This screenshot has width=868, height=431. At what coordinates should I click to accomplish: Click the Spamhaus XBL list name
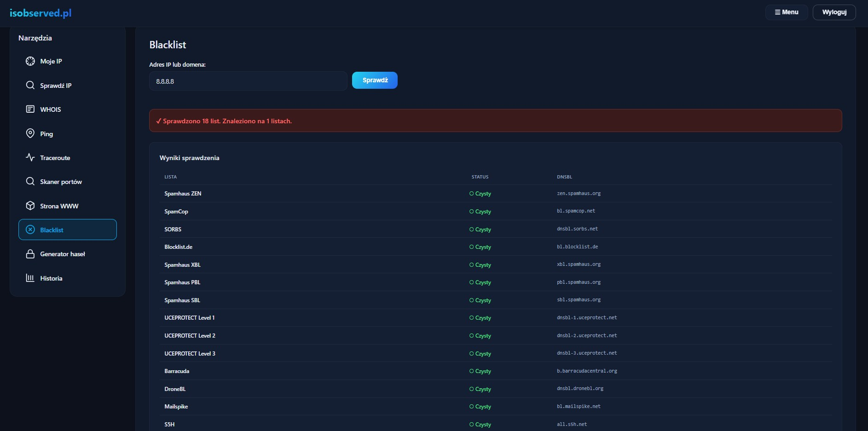pos(182,265)
